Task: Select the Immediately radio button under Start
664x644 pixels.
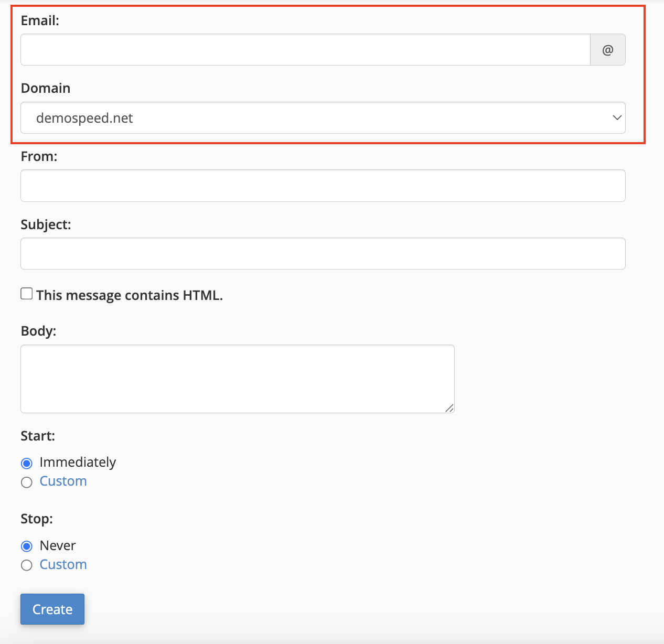Action: click(27, 463)
